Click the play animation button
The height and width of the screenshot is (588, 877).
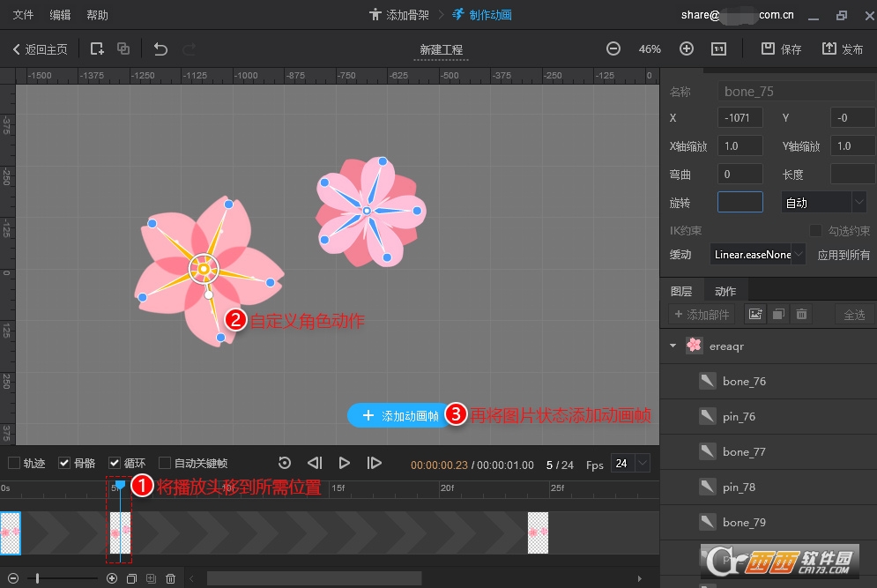tap(345, 463)
